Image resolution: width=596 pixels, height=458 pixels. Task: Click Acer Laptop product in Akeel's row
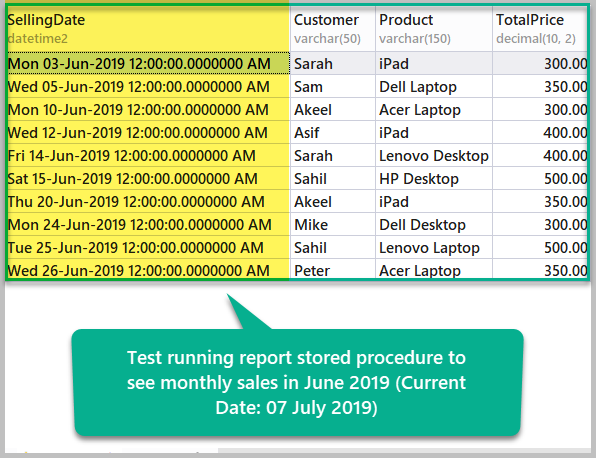(434, 109)
